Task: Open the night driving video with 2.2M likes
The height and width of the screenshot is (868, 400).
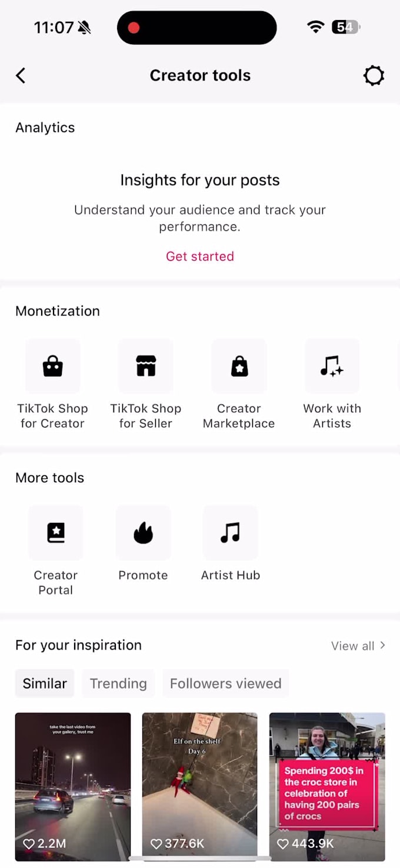Action: pos(72,783)
